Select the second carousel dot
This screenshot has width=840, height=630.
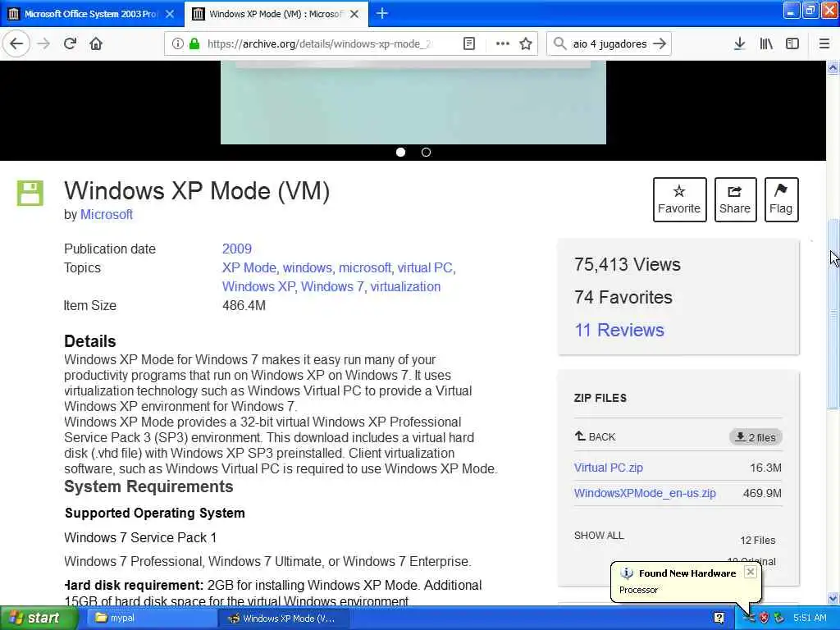pos(426,152)
